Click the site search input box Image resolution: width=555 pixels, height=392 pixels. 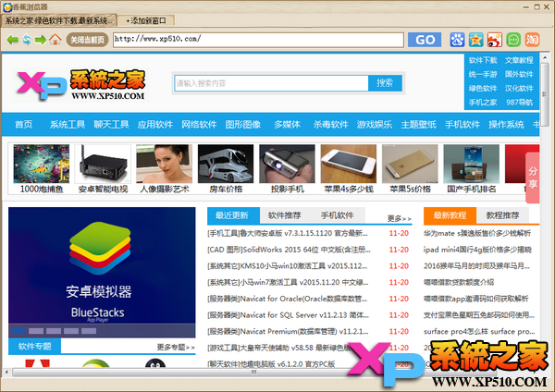271,83
